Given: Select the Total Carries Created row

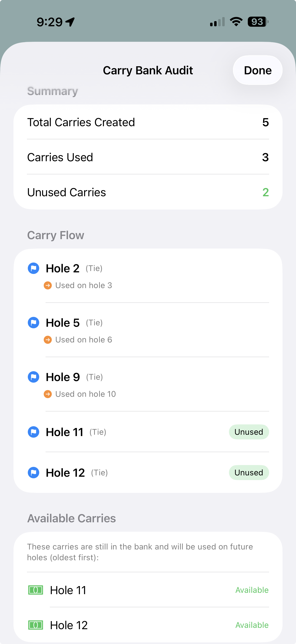Looking at the screenshot, I should (x=148, y=122).
